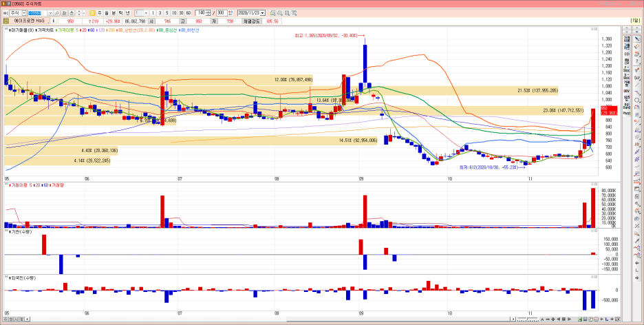Click the 200 moving average legend label
Image resolution: width=644 pixels, height=325 pixels.
(111, 30)
